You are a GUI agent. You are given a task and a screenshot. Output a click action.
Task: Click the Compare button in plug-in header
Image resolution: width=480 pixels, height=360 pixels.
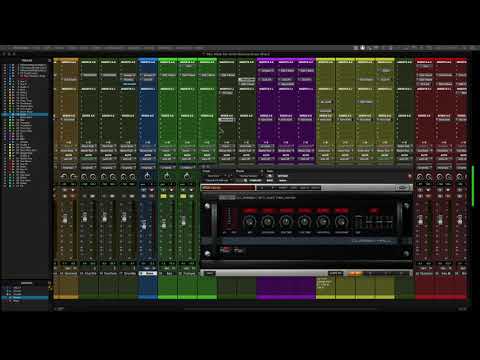coord(256,180)
